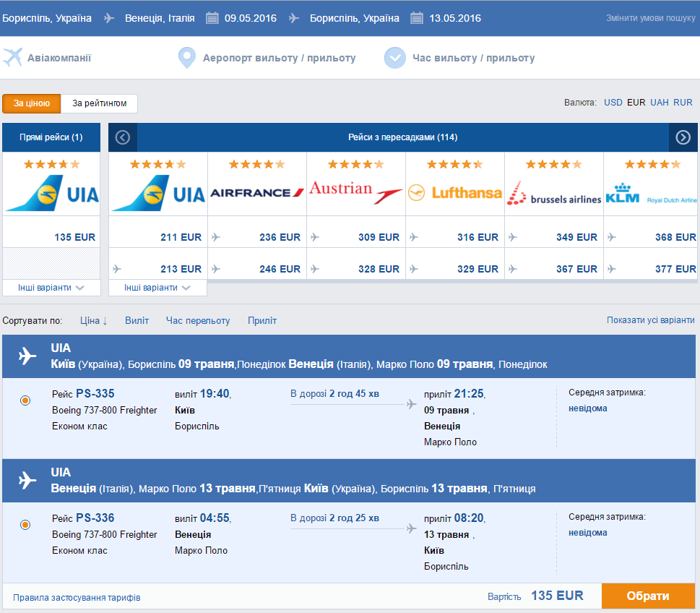The height and width of the screenshot is (613, 700).
Task: Select the PS-336 flight radio button
Action: [25, 525]
